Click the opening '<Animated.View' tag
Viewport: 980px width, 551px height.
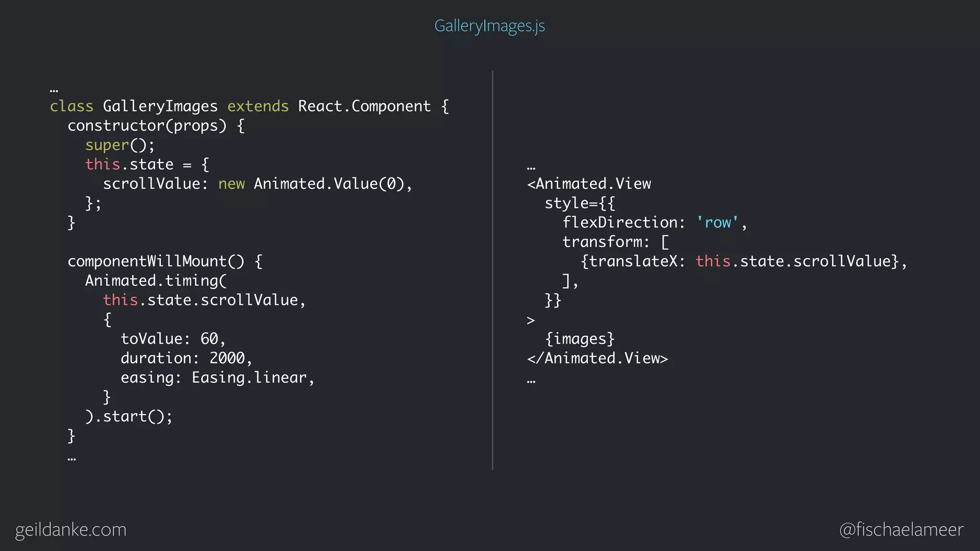click(x=589, y=184)
